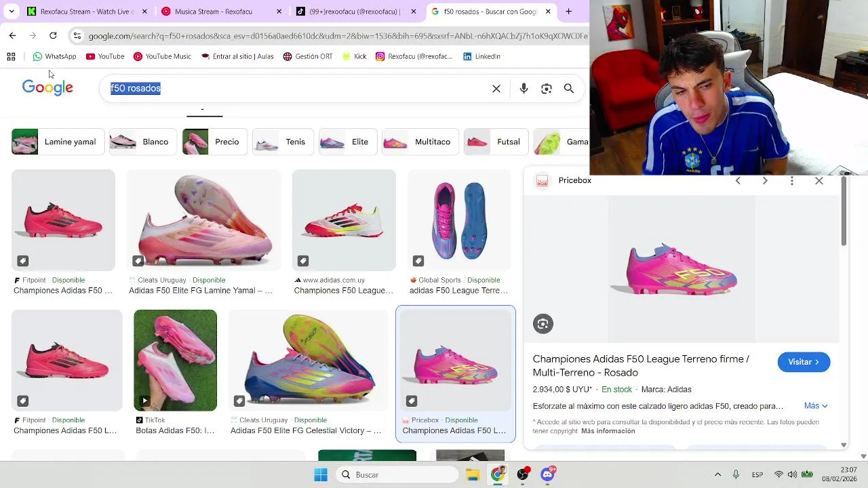Start voice search with the microphone icon
This screenshot has width=868, height=488.
[x=524, y=89]
